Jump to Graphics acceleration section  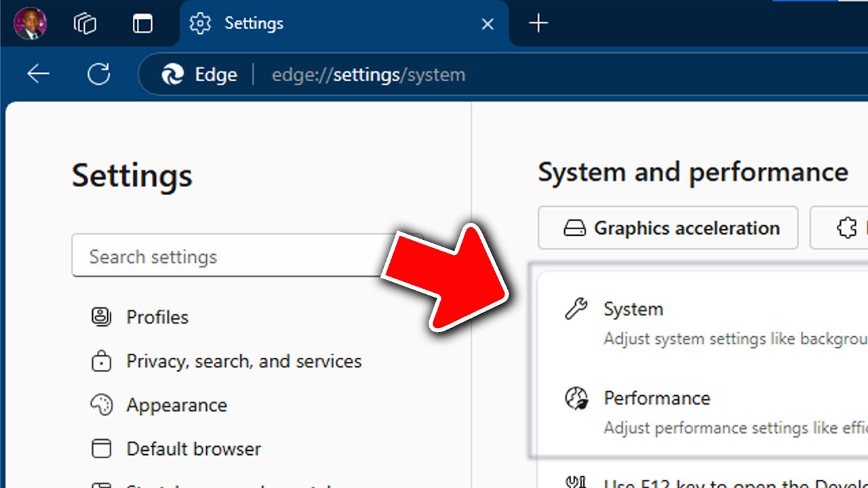tap(668, 228)
